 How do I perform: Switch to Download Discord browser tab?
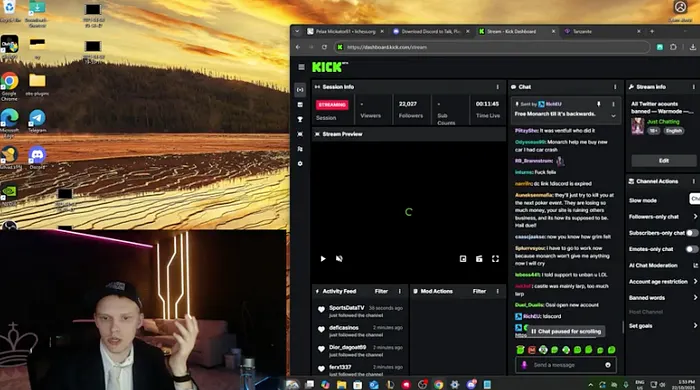point(431,32)
